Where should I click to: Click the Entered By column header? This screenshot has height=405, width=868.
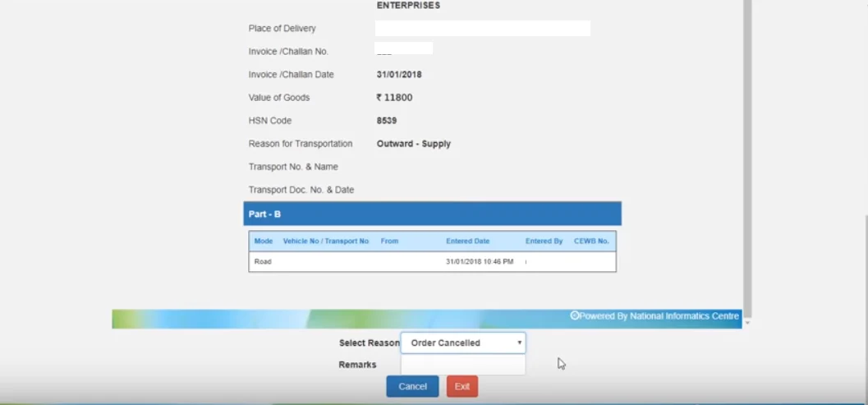[x=544, y=241]
